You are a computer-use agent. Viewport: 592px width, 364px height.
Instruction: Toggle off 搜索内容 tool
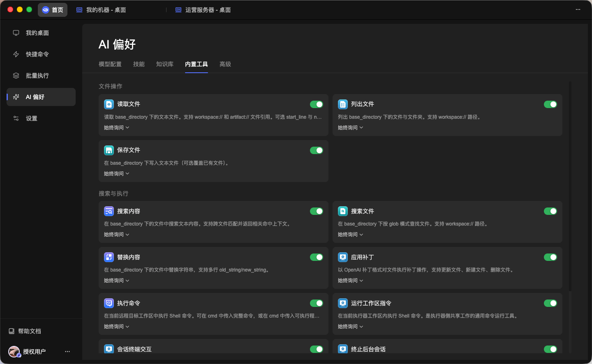click(x=317, y=211)
